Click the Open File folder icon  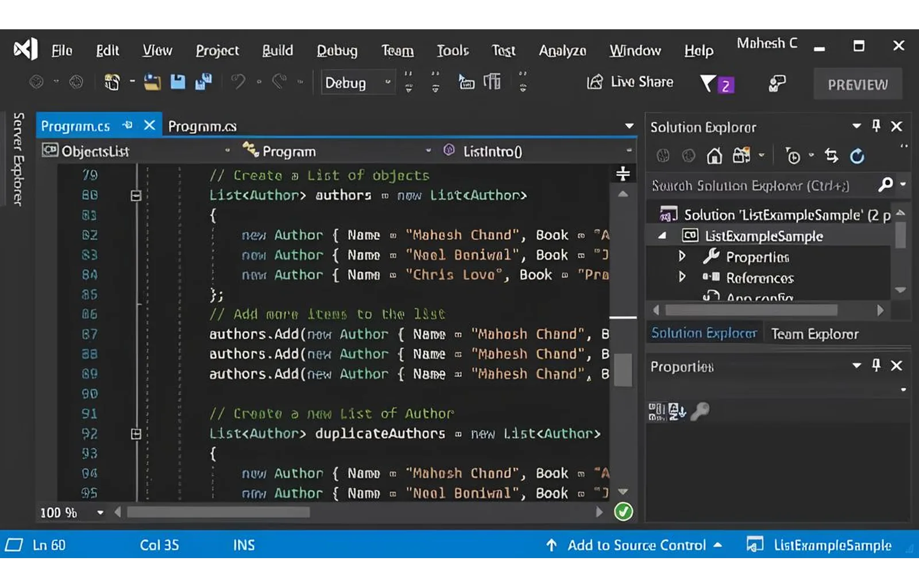(x=152, y=83)
